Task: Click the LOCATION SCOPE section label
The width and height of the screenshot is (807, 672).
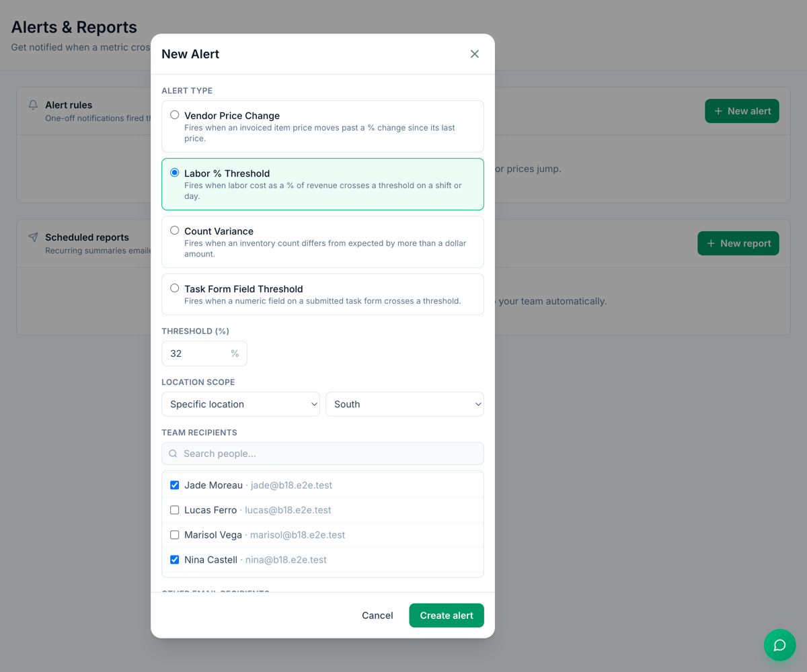Action: coord(198,382)
